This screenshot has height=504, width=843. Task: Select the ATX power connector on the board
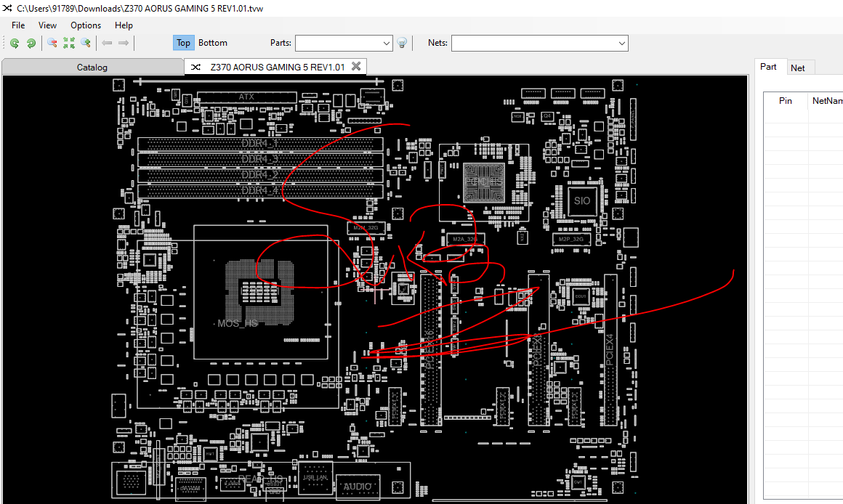point(247,97)
